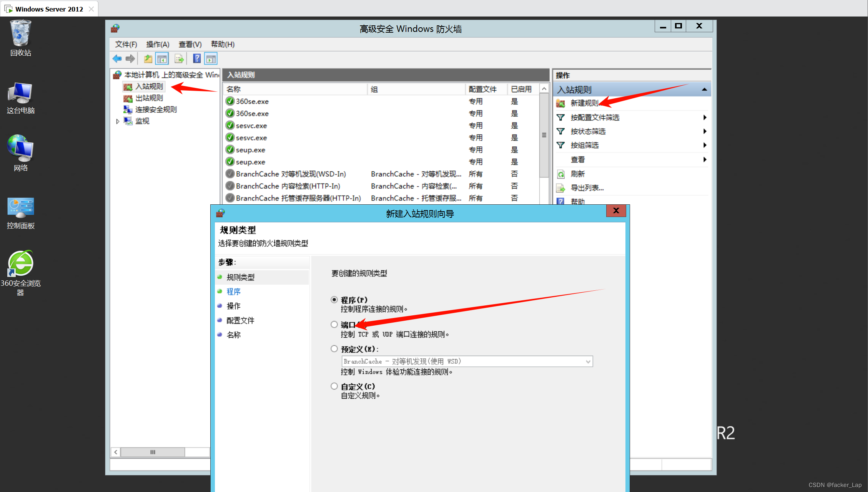The image size is (868, 492).
Task: Click the horizontal scrollbar thumb in tree pane
Action: (x=153, y=452)
